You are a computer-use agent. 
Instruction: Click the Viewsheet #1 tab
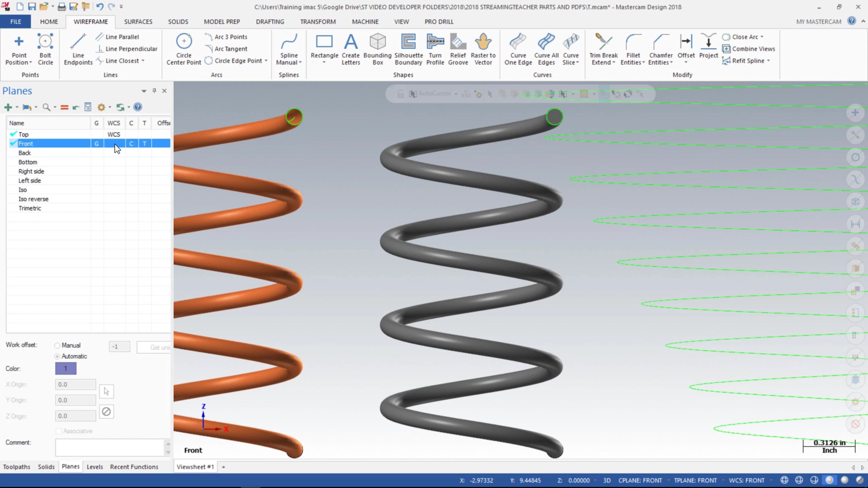(195, 467)
